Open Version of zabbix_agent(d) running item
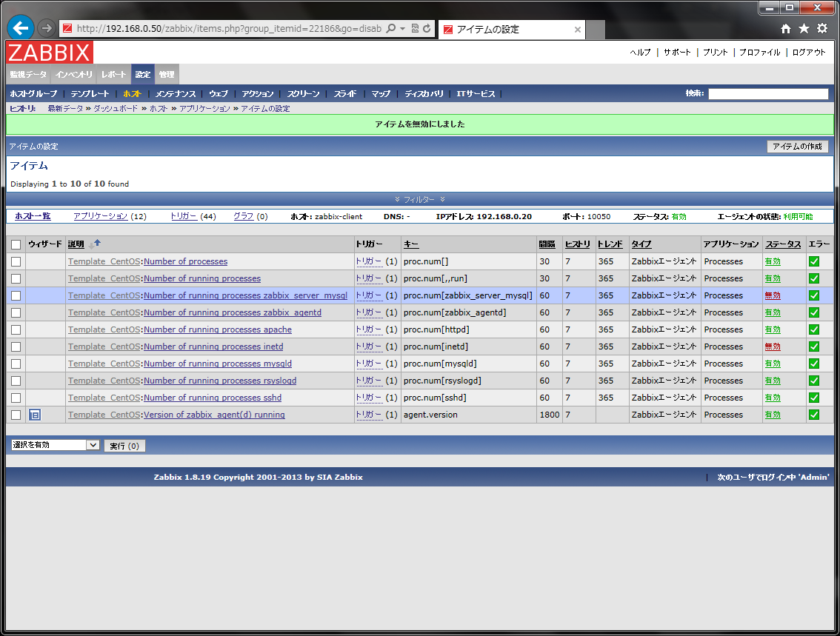 point(214,415)
